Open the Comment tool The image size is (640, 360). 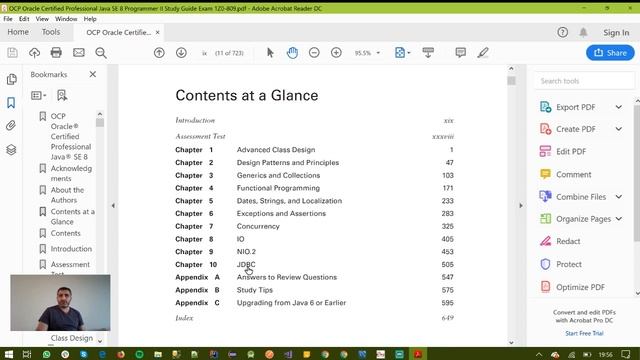tap(573, 174)
